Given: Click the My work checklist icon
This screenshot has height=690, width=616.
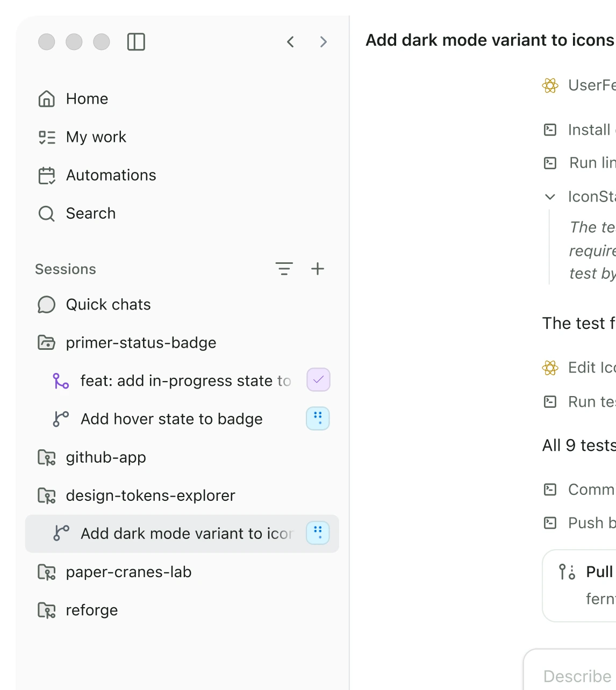Looking at the screenshot, I should (47, 137).
